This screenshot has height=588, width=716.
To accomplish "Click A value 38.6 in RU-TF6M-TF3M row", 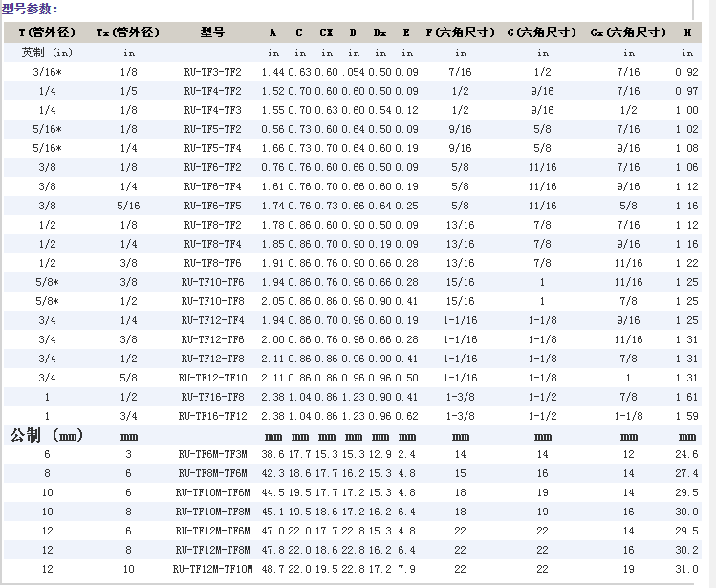I will click(272, 454).
